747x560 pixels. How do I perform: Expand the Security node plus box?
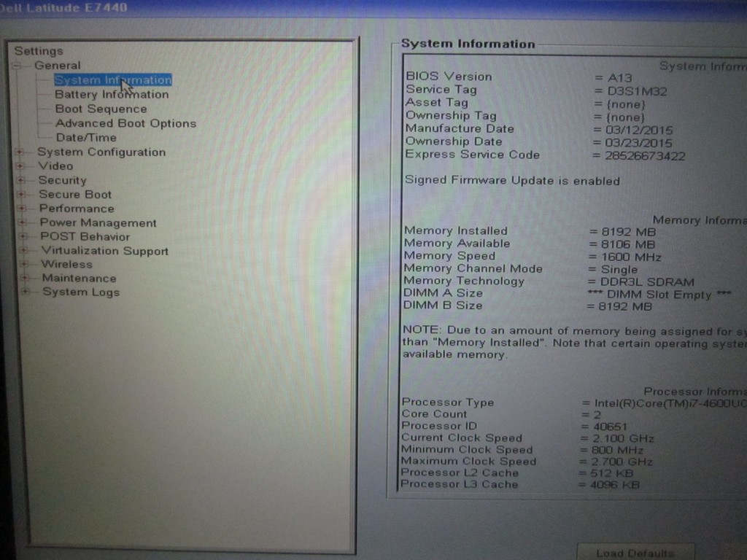pyautogui.click(x=21, y=181)
